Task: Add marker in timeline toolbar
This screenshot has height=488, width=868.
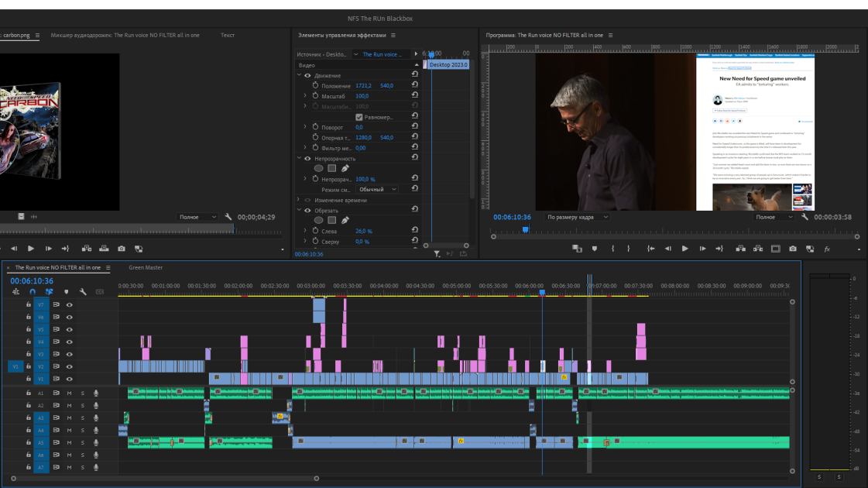Action: point(67,292)
